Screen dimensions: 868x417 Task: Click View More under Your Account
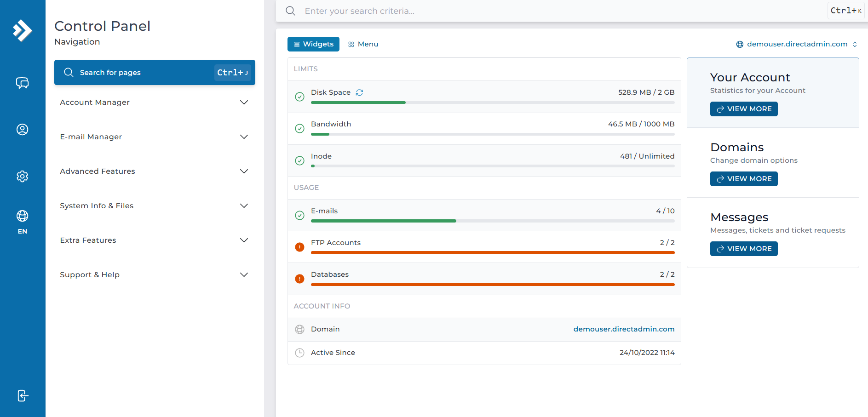(x=744, y=109)
